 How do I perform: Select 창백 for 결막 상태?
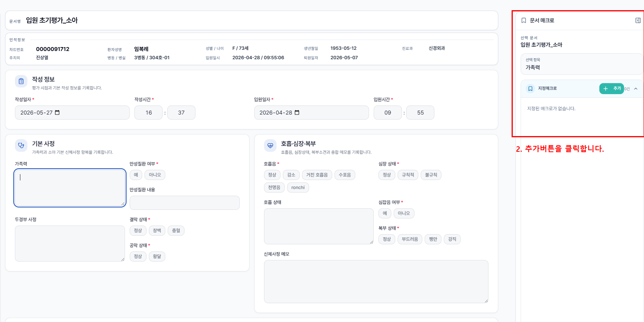coord(157,231)
